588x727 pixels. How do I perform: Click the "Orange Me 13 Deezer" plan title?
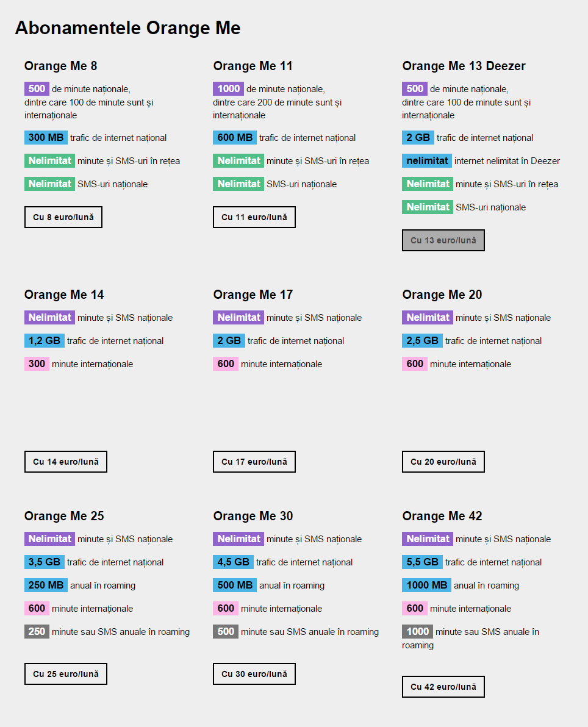464,66
